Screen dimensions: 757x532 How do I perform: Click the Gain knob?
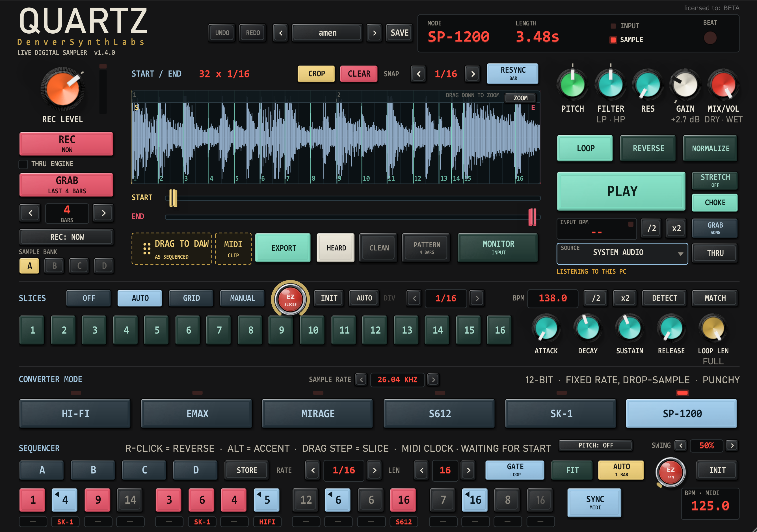(685, 85)
